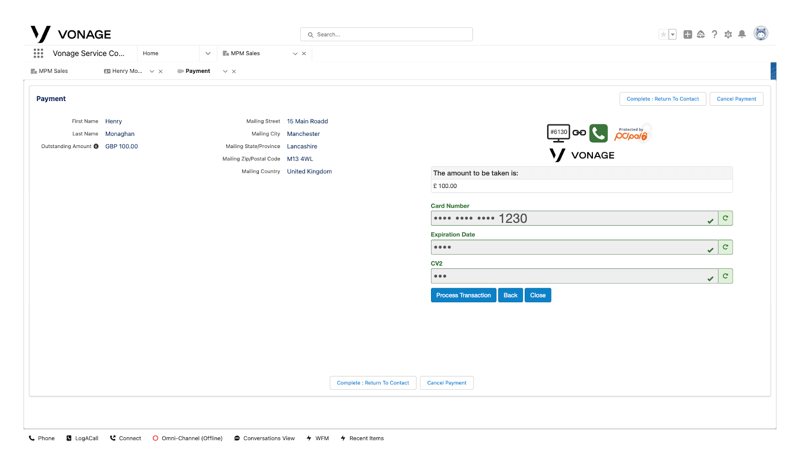Screen dimensions: 800x470
Task: Open the Phone utility in the footer
Action: tap(42, 438)
